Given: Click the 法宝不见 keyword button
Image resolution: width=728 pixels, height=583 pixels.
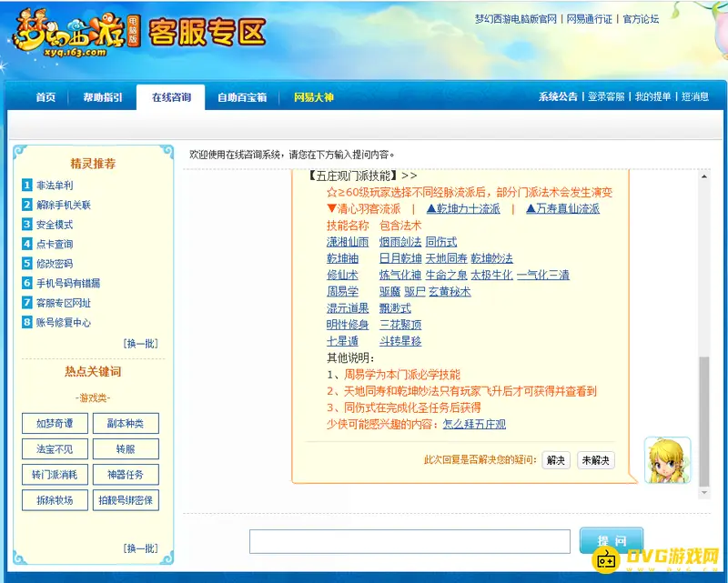Looking at the screenshot, I should pyautogui.click(x=55, y=449).
